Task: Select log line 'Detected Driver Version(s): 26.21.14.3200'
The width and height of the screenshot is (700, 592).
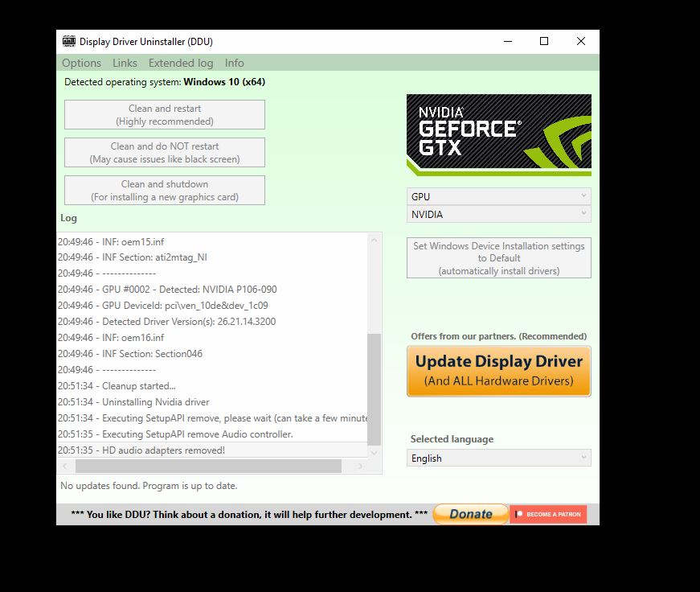Action: pos(212,322)
